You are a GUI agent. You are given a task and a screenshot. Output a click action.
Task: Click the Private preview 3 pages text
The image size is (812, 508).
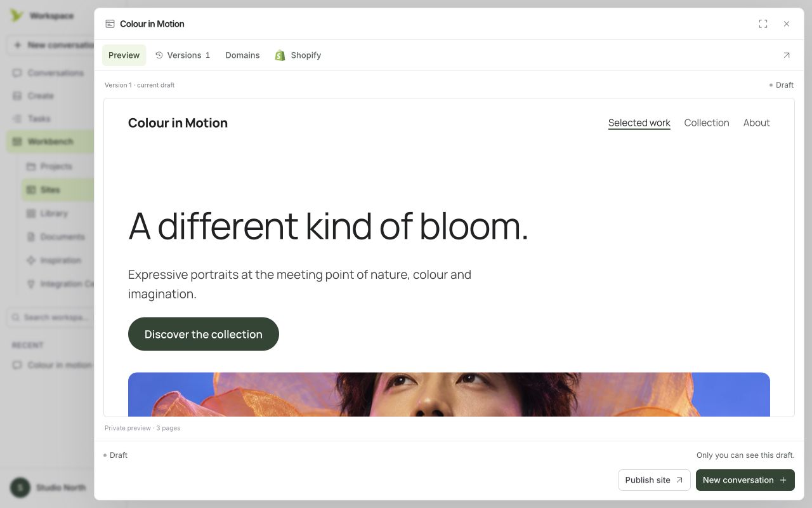point(143,428)
